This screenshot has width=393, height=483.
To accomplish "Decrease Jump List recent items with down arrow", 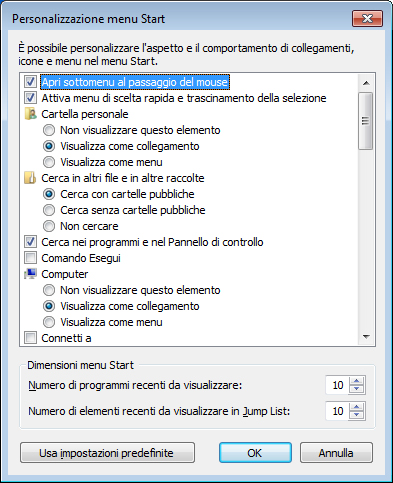I will pos(357,415).
